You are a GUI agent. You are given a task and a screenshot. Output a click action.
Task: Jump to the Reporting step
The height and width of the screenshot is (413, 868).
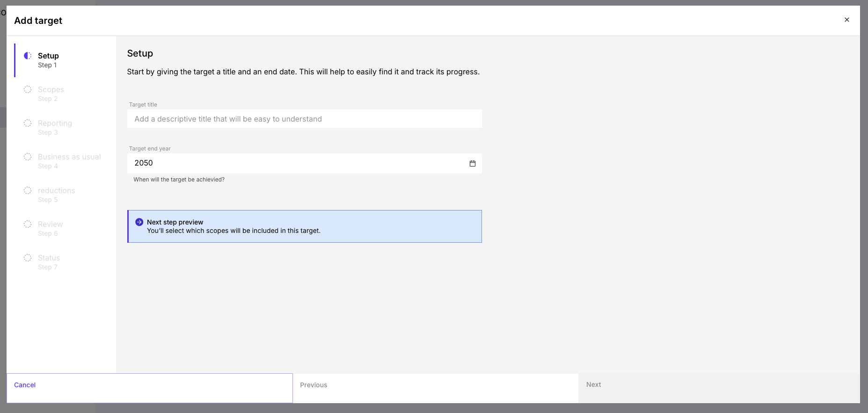[x=55, y=123]
